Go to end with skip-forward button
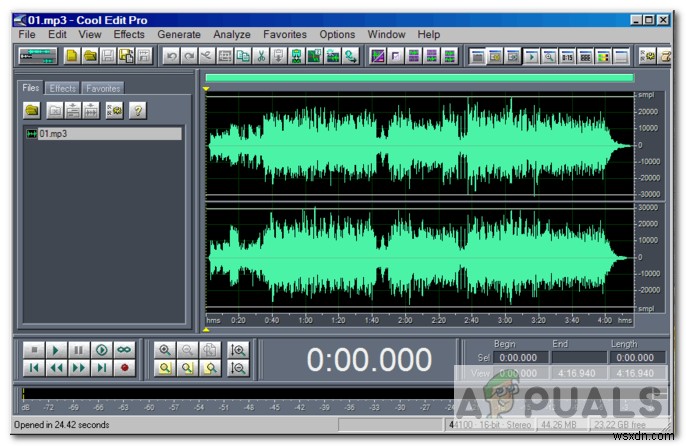The height and width of the screenshot is (446, 686). tap(102, 368)
